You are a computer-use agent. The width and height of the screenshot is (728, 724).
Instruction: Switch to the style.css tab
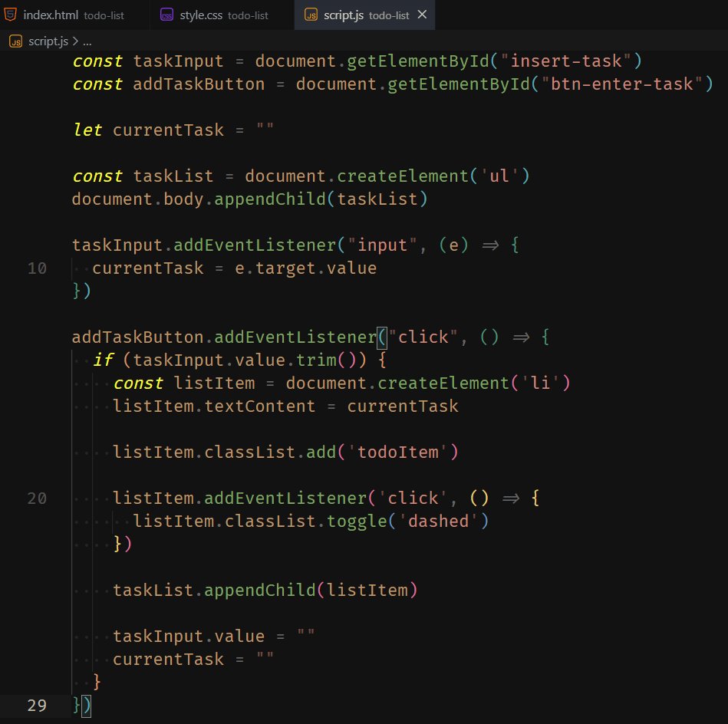[222, 15]
